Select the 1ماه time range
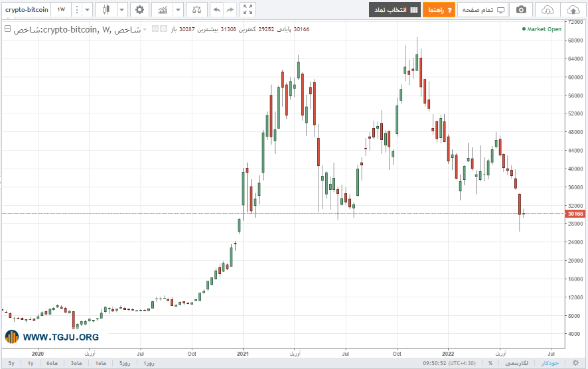 pyautogui.click(x=100, y=363)
